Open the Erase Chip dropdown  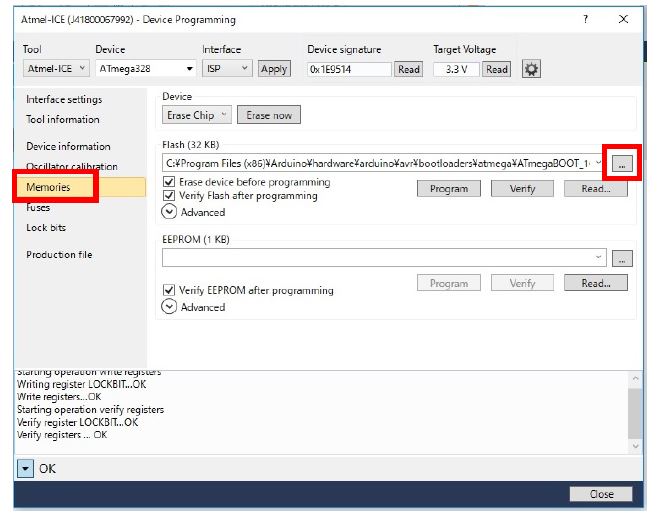(x=197, y=115)
